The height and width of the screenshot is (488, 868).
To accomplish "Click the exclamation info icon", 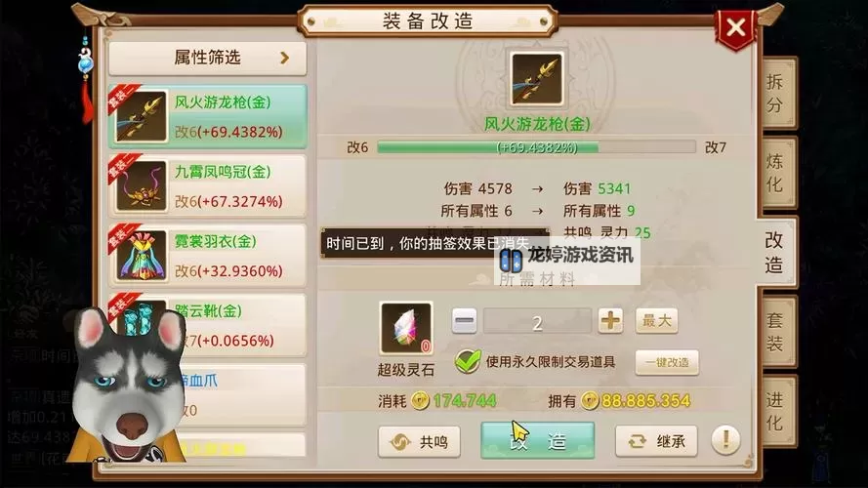I will click(x=725, y=440).
